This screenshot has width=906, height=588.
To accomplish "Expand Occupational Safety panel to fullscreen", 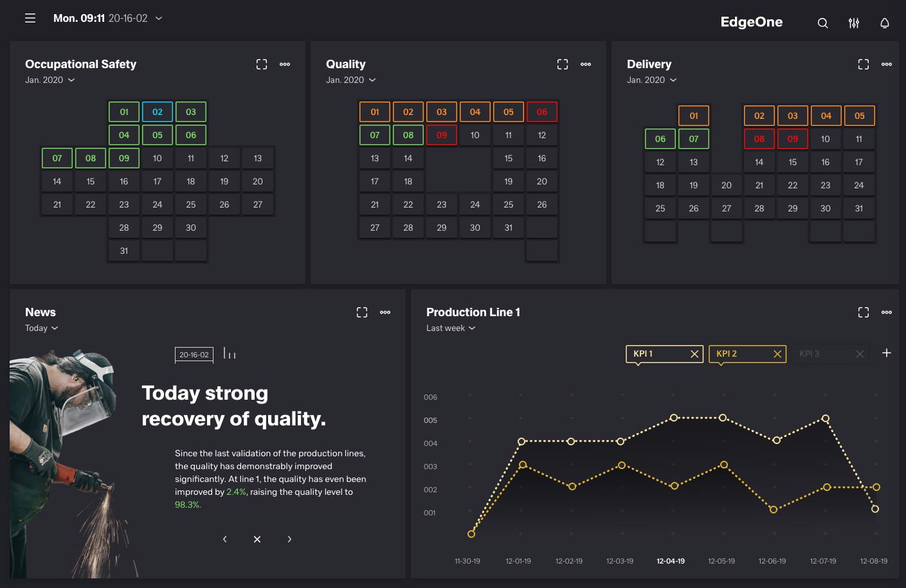I will click(x=262, y=64).
